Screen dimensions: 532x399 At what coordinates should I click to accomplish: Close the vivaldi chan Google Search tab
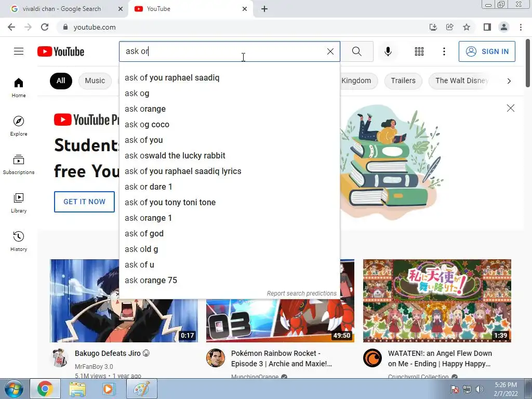pos(121,9)
